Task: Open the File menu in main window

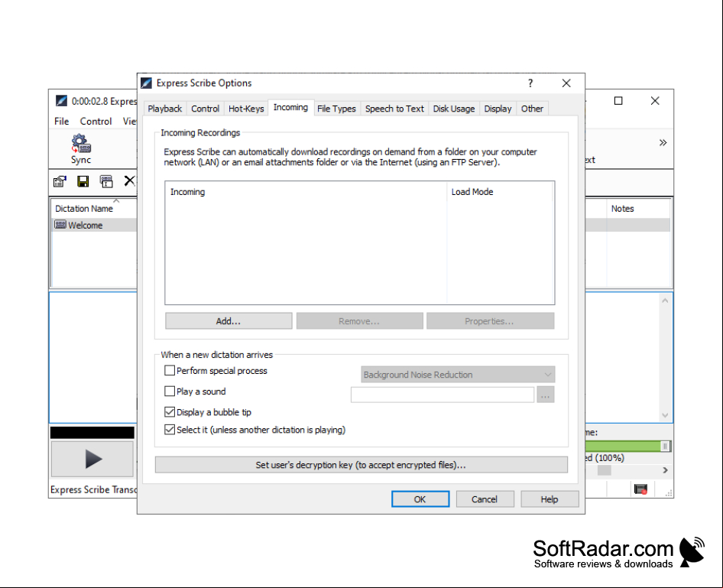Action: point(61,122)
